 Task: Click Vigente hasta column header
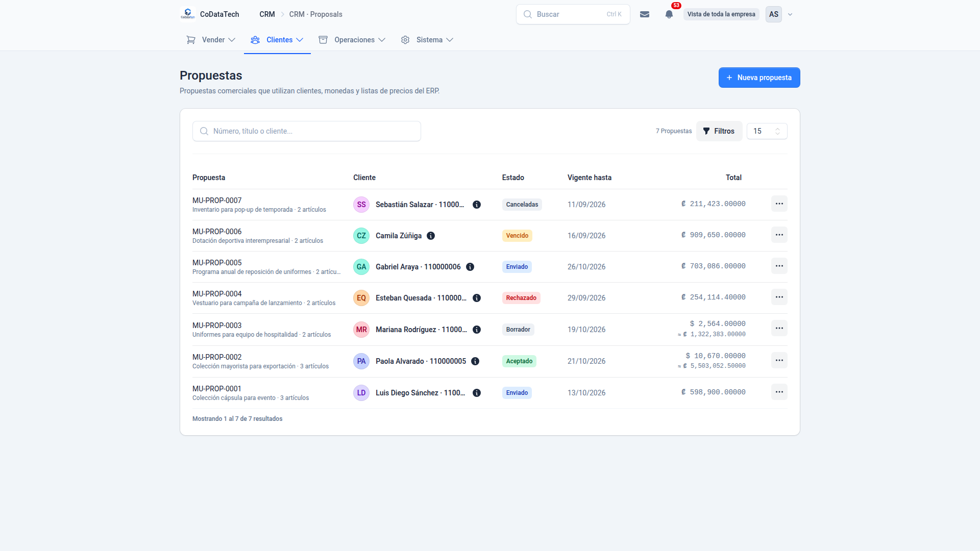point(590,178)
